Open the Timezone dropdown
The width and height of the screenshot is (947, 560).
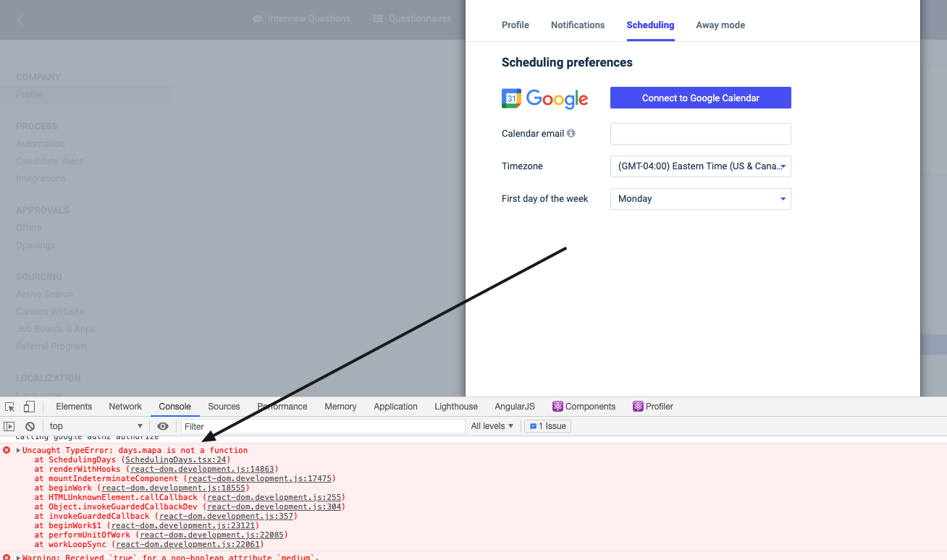point(701,166)
